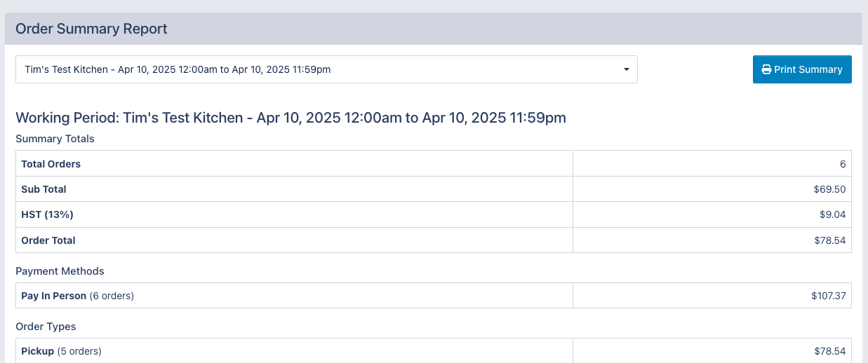The height and width of the screenshot is (363, 868).
Task: Click the Payment Methods section label
Action: (x=60, y=271)
